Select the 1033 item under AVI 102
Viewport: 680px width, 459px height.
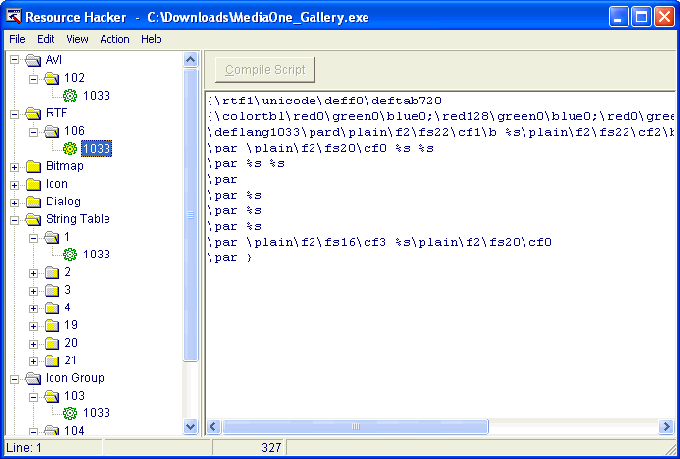click(96, 95)
